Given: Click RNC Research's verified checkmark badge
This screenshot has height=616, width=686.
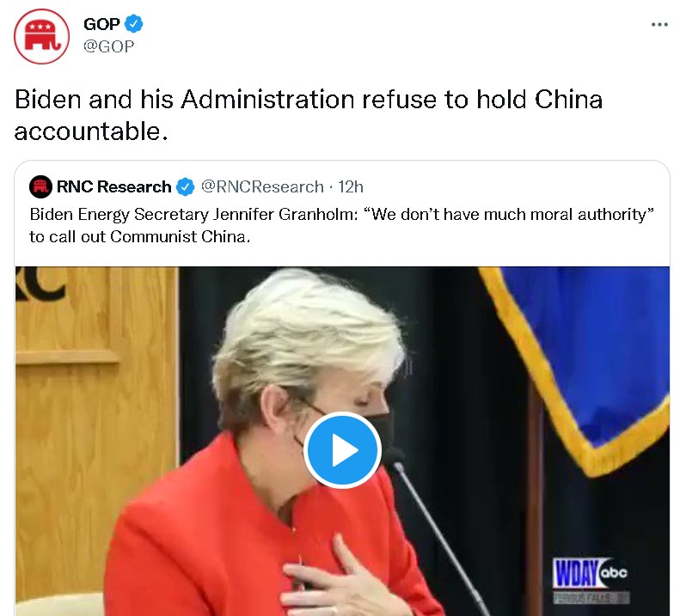Looking at the screenshot, I should click(185, 187).
